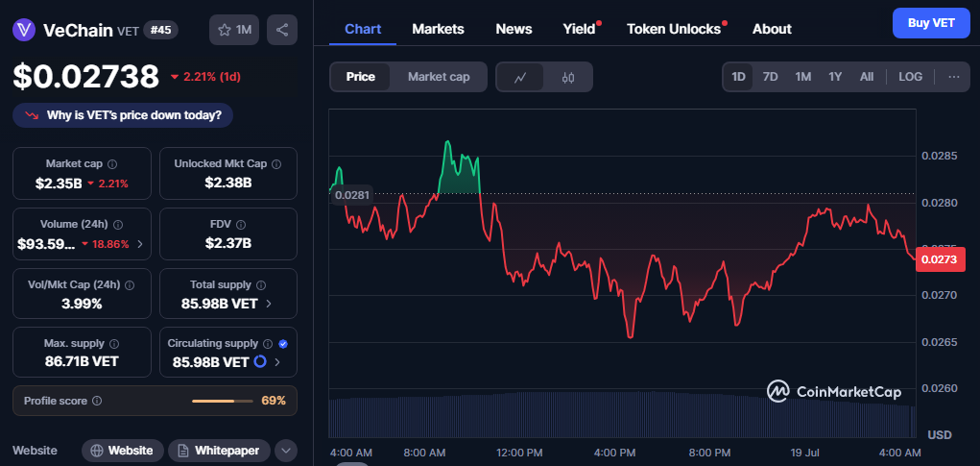Viewport: 980px width, 466px height.
Task: Expand the Volume (24h) details chevron
Action: tap(139, 244)
